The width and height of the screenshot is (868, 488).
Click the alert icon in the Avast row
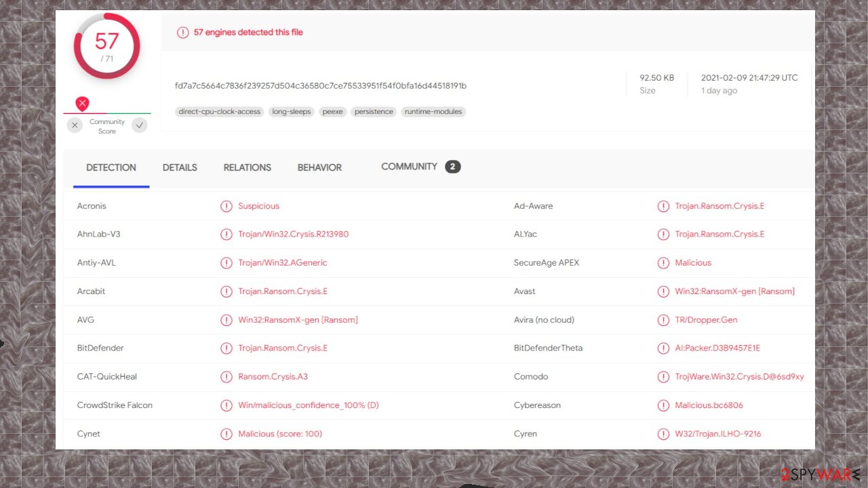point(663,291)
